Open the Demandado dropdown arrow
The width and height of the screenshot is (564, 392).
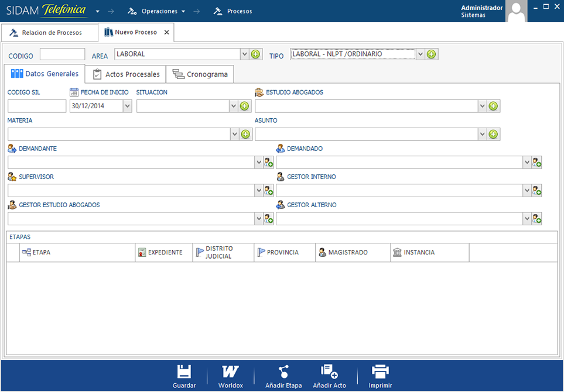[x=527, y=163]
